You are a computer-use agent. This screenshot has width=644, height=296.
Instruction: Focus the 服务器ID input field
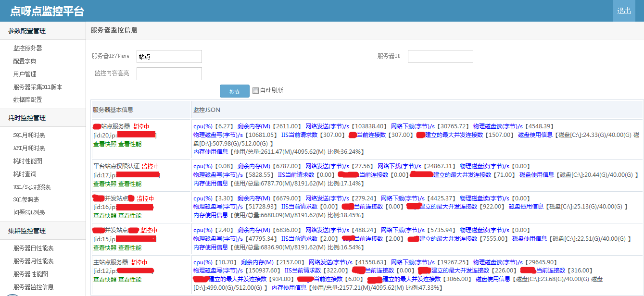pos(441,56)
